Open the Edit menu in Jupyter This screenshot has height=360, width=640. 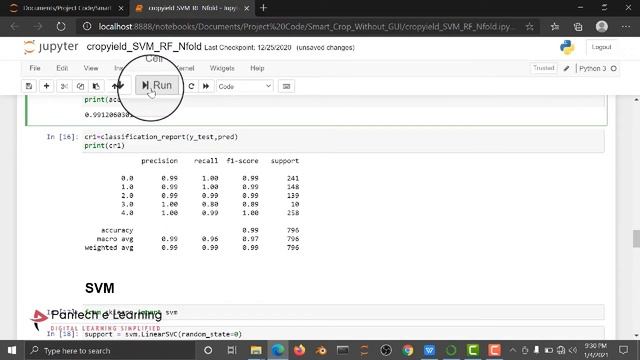[62, 68]
